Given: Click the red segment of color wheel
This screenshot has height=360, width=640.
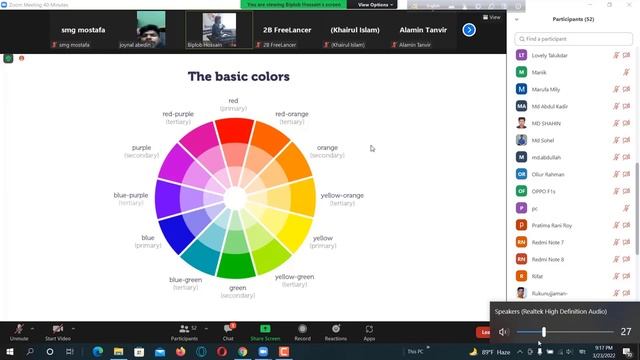Looking at the screenshot, I should [234, 131].
